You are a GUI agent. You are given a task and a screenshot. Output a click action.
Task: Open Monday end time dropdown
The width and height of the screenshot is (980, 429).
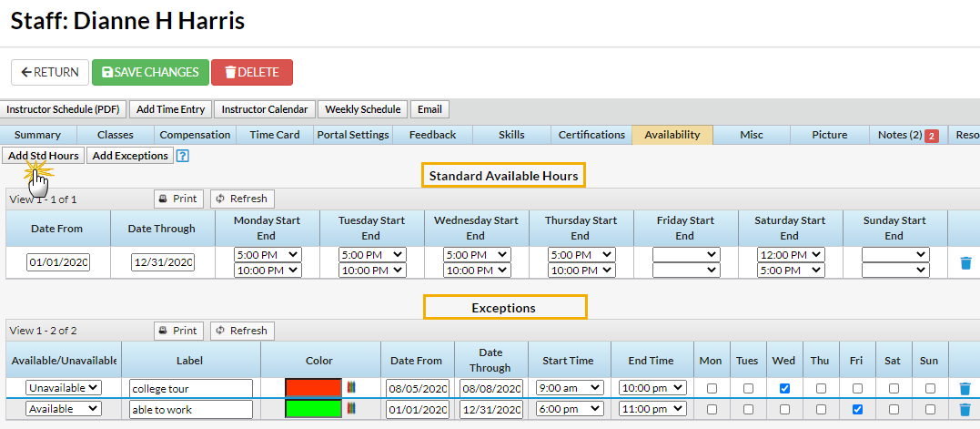(x=268, y=271)
